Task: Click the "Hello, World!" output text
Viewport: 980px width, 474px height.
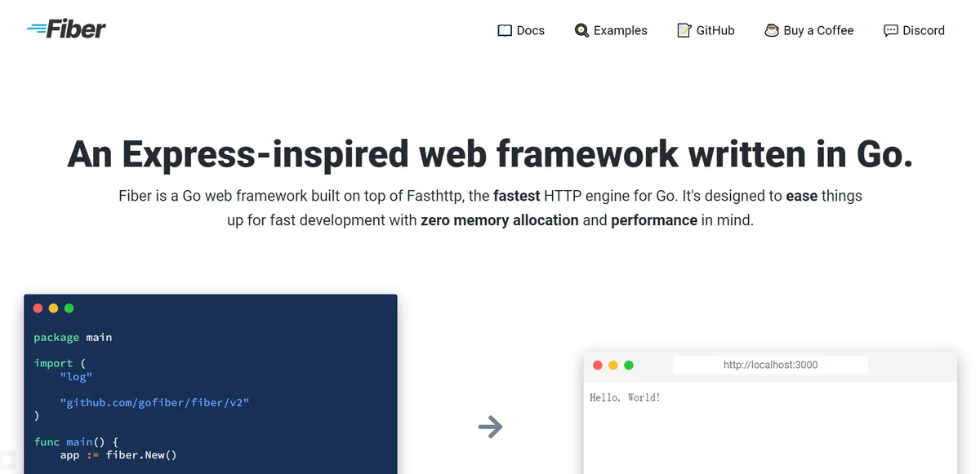Action: pos(625,398)
